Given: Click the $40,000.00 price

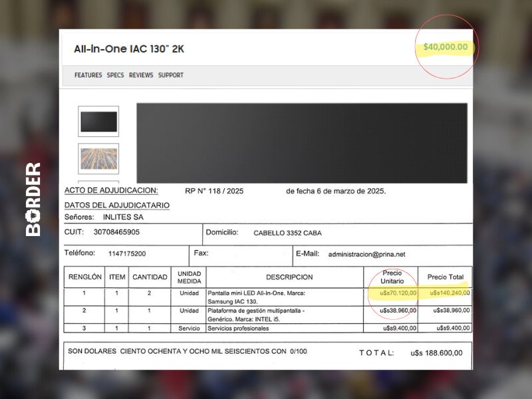Looking at the screenshot, I should tap(446, 47).
